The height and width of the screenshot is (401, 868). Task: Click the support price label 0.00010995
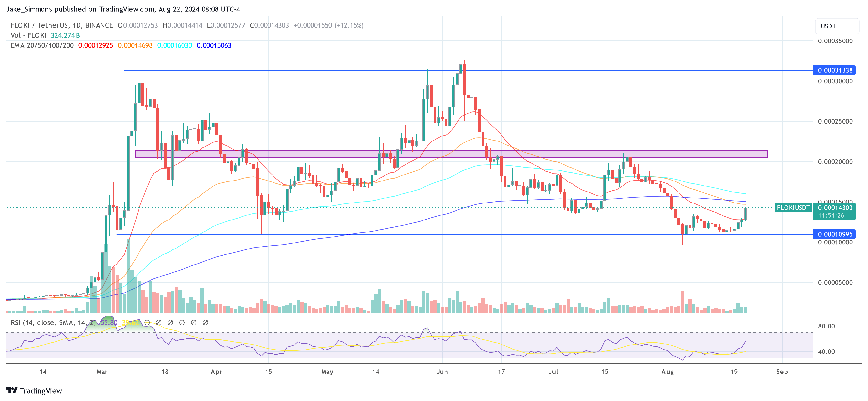834,234
